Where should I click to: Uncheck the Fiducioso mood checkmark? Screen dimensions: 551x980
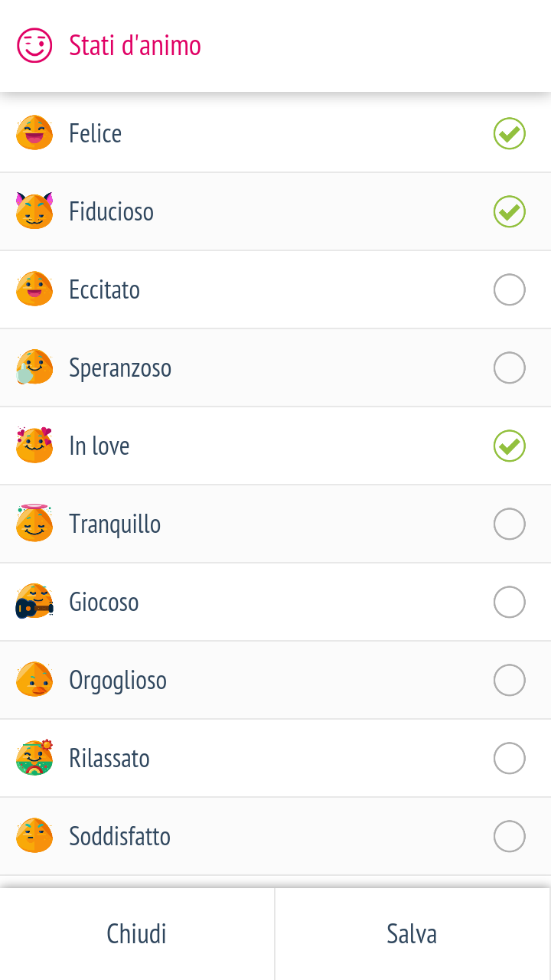click(x=510, y=211)
